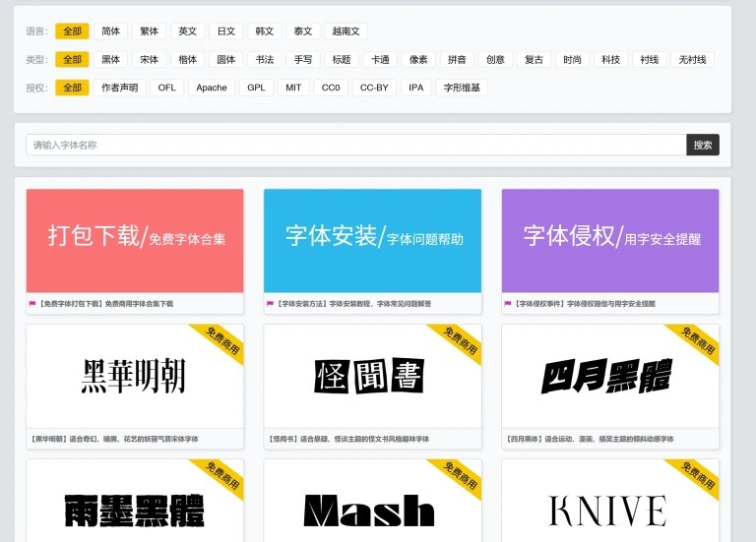Show 楷体 type fonts
This screenshot has width=756, height=542.
[x=188, y=60]
